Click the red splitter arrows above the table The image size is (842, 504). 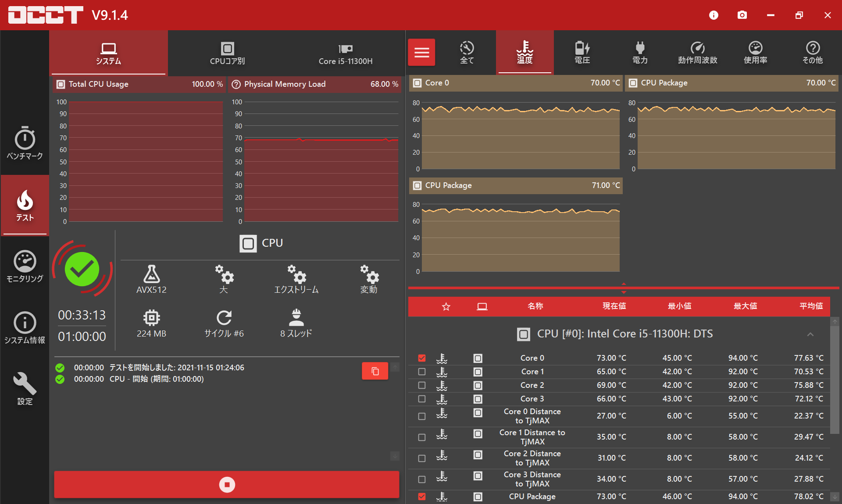coord(624,288)
